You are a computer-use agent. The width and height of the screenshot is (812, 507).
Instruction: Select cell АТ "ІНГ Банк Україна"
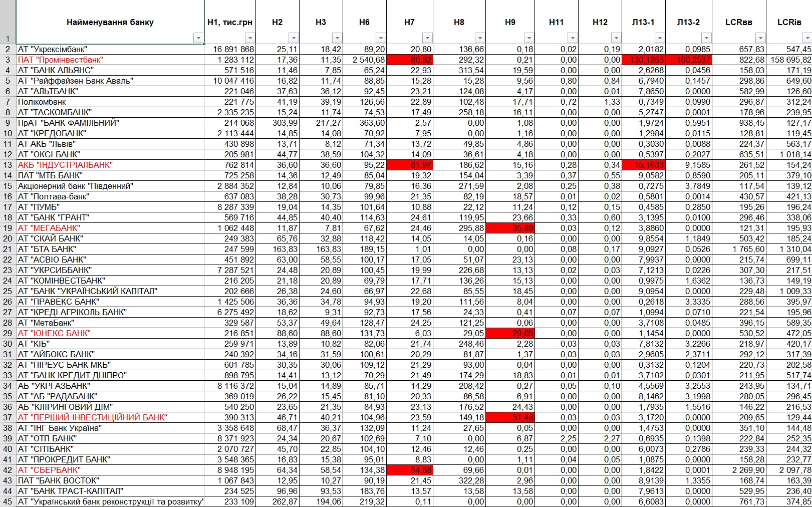(110, 428)
